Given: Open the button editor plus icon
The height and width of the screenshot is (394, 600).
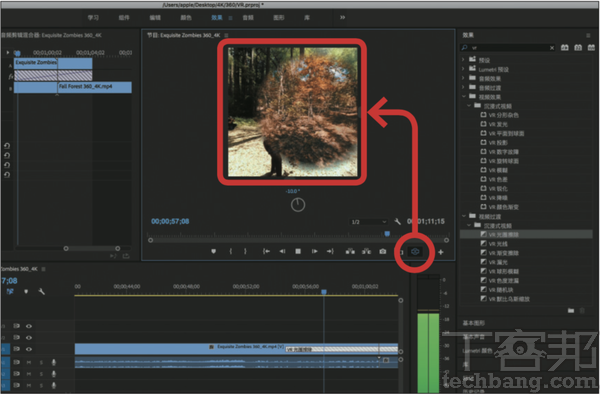Looking at the screenshot, I should [x=441, y=252].
